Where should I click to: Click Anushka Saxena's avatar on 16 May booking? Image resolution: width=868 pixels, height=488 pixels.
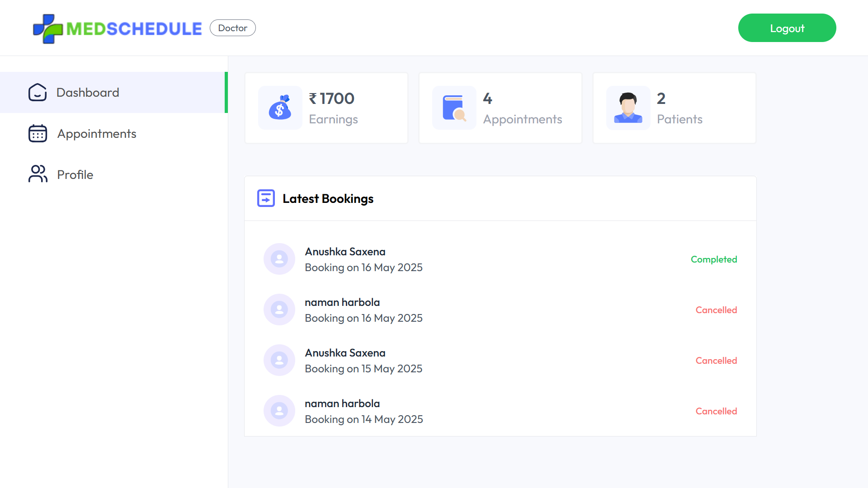(279, 259)
